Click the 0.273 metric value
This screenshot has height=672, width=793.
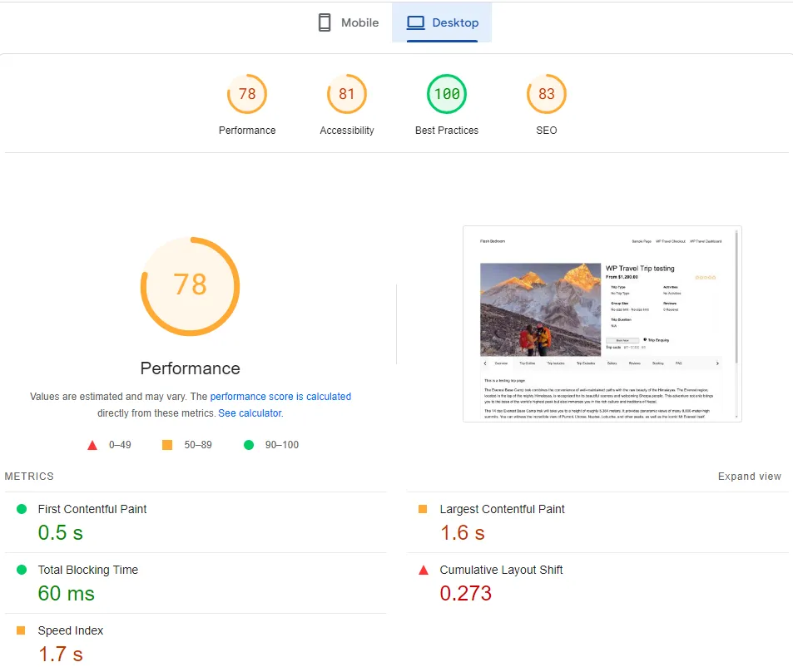coord(465,593)
